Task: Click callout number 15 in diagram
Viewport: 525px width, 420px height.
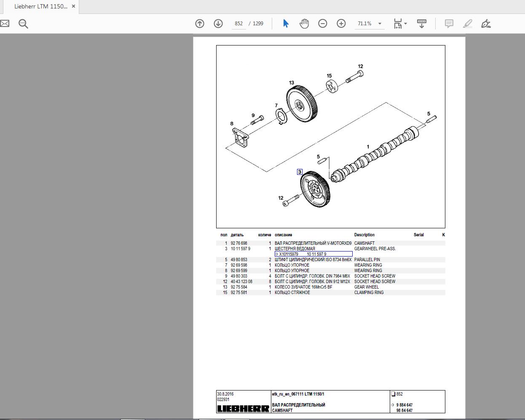Action: click(329, 76)
